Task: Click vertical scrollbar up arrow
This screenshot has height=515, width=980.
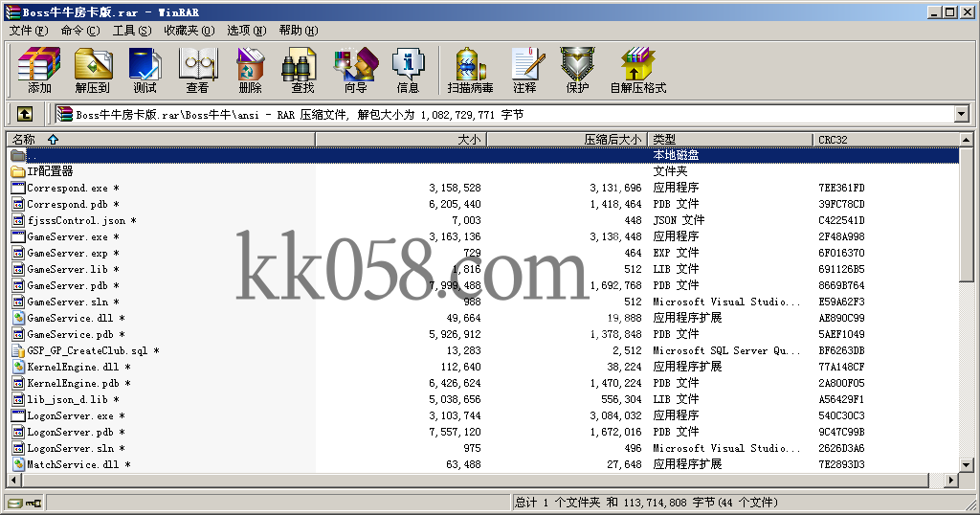Action: pyautogui.click(x=966, y=140)
